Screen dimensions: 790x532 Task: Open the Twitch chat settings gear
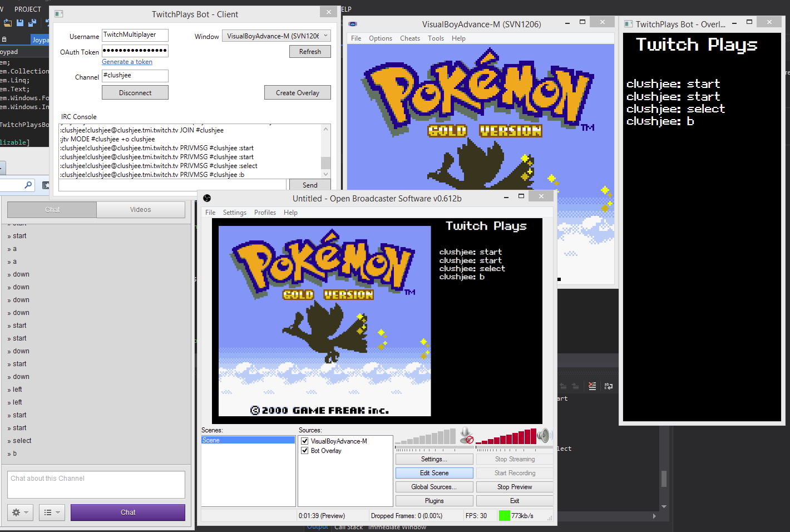click(x=21, y=513)
